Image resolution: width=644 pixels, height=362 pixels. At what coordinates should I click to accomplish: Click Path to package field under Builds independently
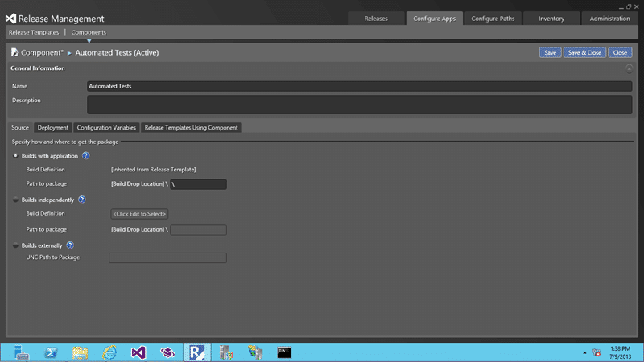click(x=198, y=230)
